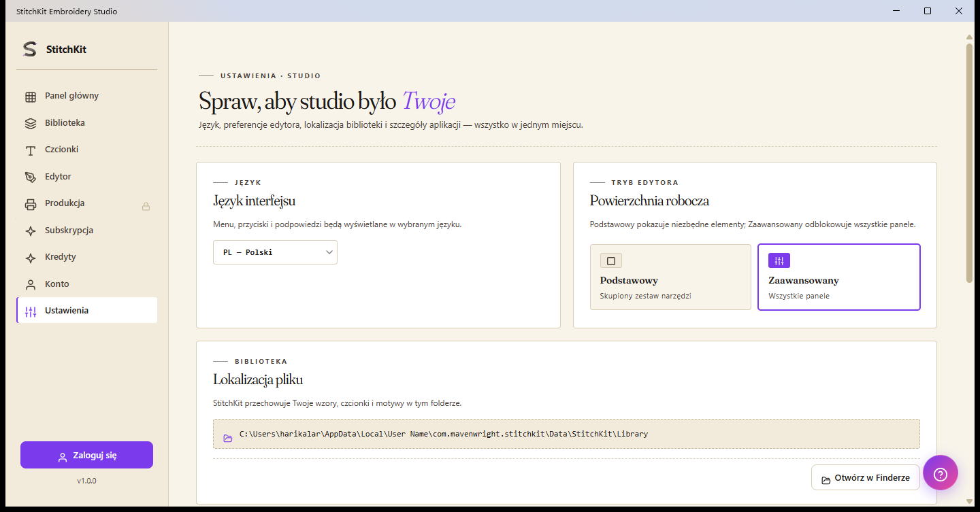Click the Język interfejsu heading
Viewport: 980px width, 512px height.
254,201
